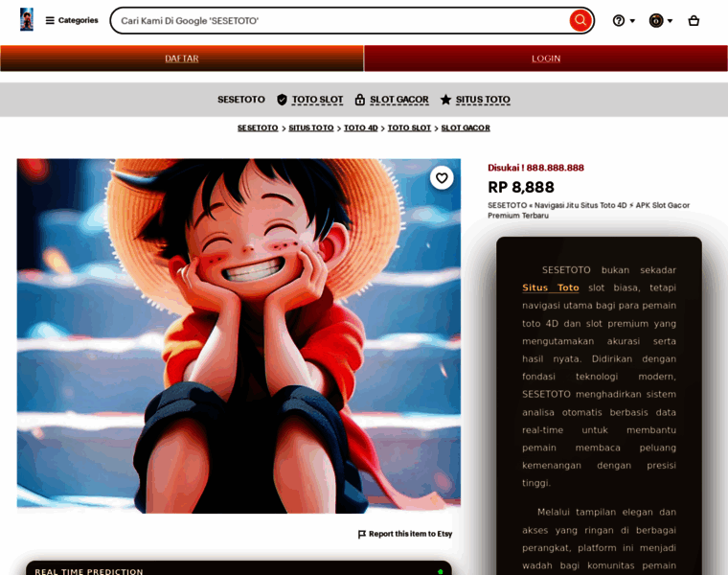
Task: Open the main product image of smiling character
Action: pyautogui.click(x=239, y=335)
